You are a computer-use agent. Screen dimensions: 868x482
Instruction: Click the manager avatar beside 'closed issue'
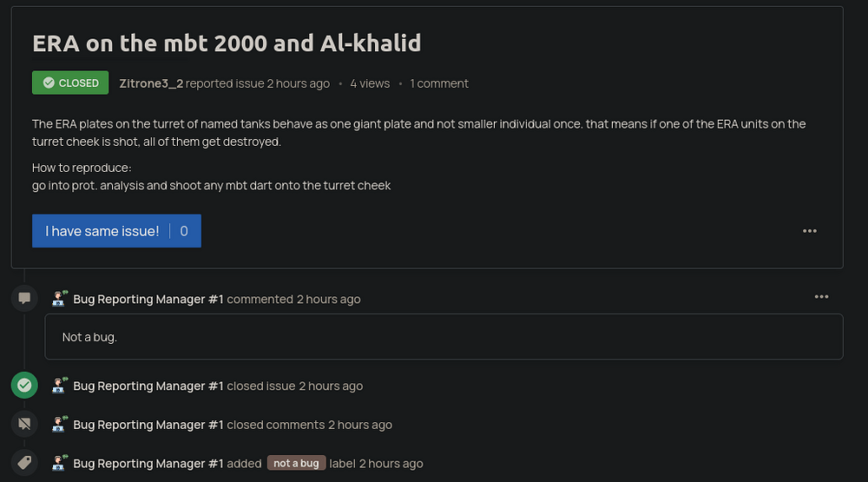[x=60, y=385]
